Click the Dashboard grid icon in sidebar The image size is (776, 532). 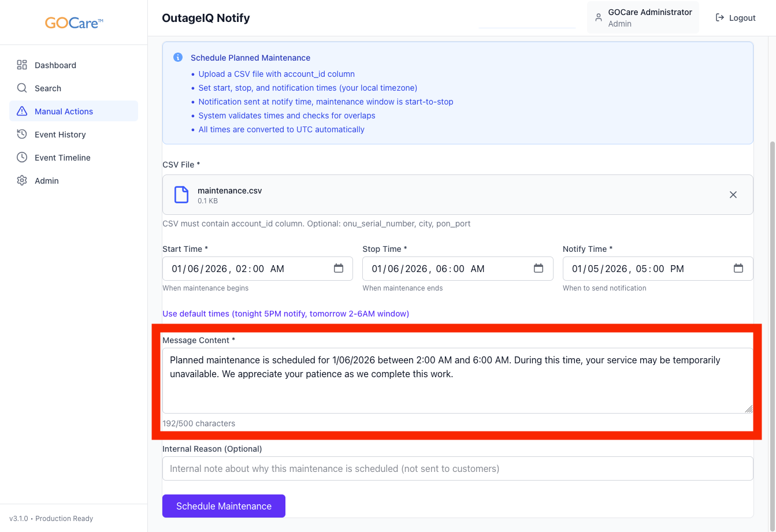[22, 65]
